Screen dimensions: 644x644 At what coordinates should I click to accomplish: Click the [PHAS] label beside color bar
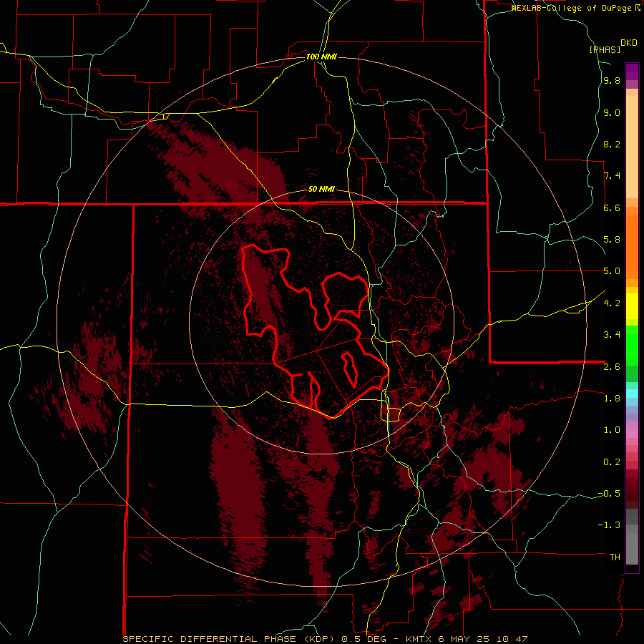[605, 49]
